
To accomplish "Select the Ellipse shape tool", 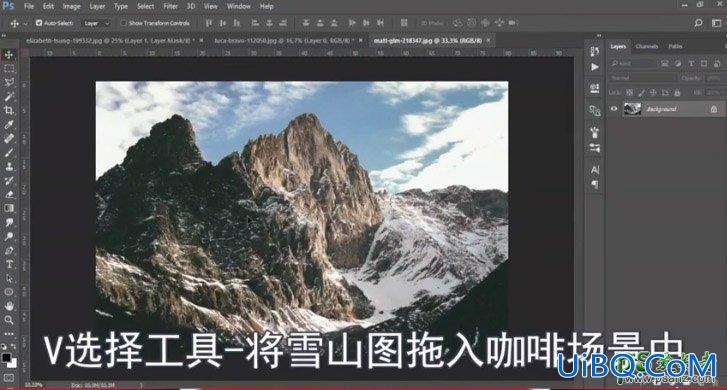I will pyautogui.click(x=9, y=292).
